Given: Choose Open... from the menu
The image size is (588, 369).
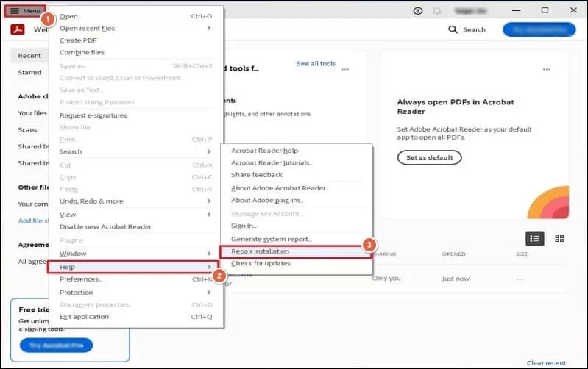Looking at the screenshot, I should pos(135,16).
